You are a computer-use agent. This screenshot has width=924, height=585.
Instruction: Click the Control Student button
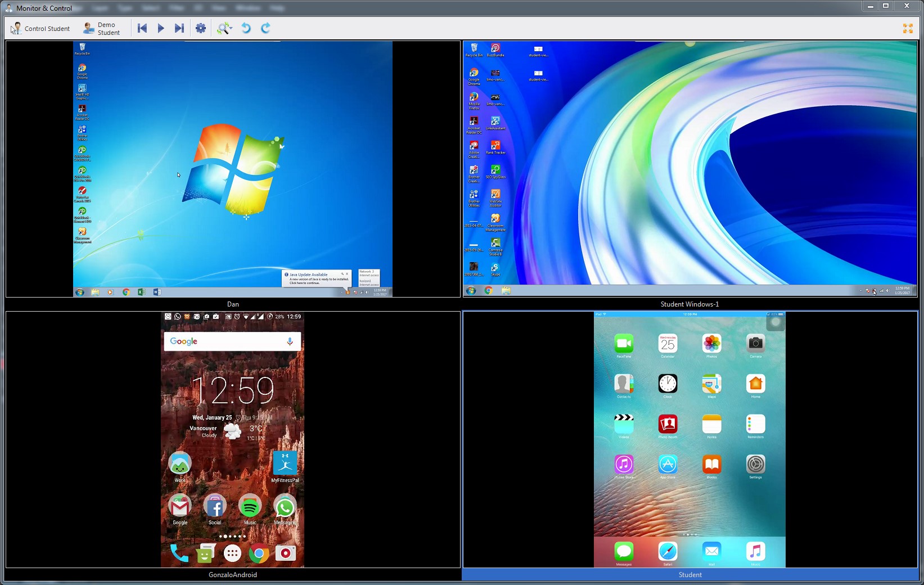point(40,29)
